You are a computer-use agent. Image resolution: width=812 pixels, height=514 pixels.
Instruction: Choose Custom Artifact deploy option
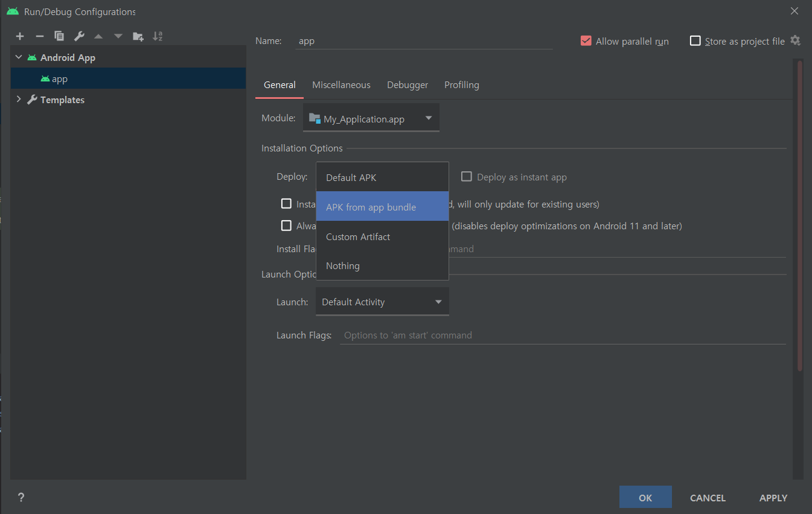(x=382, y=236)
